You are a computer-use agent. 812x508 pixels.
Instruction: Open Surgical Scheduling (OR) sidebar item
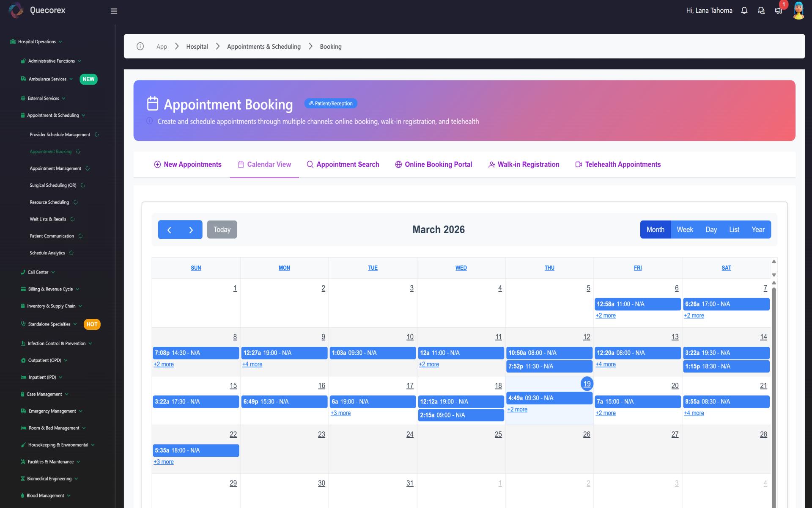pyautogui.click(x=53, y=185)
